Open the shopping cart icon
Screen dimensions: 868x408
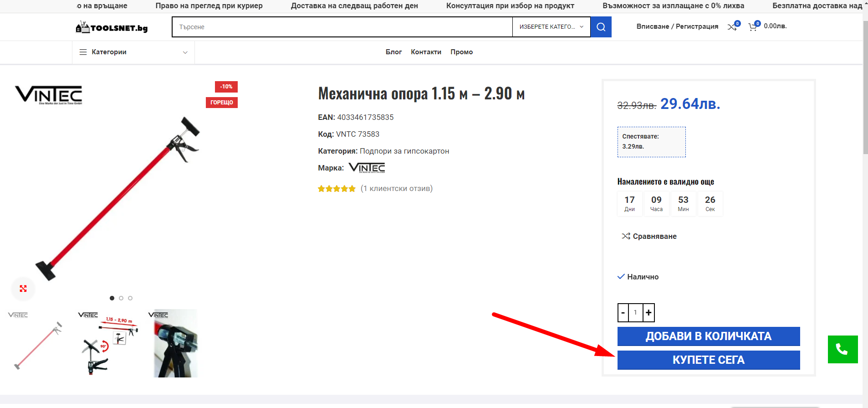tap(753, 27)
